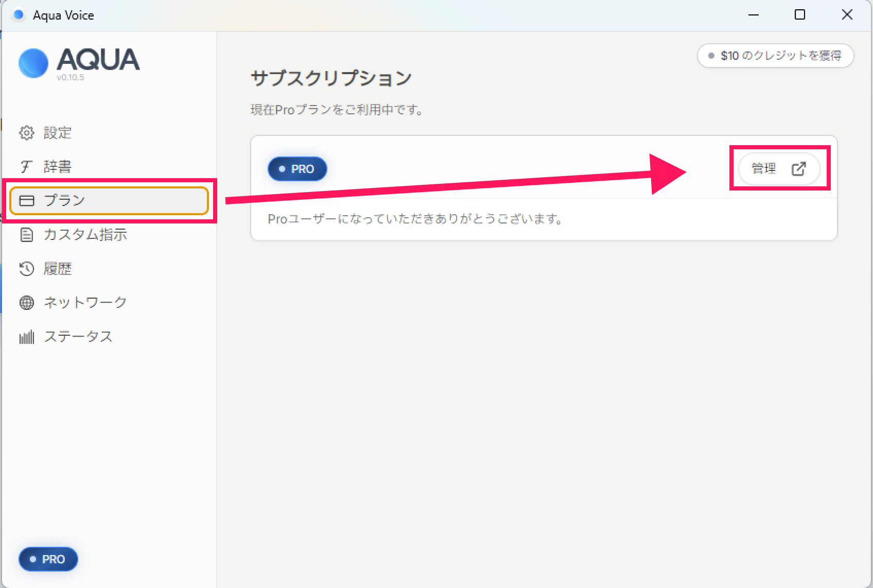
Task: Click the blue AQUA logo orb
Action: click(33, 63)
